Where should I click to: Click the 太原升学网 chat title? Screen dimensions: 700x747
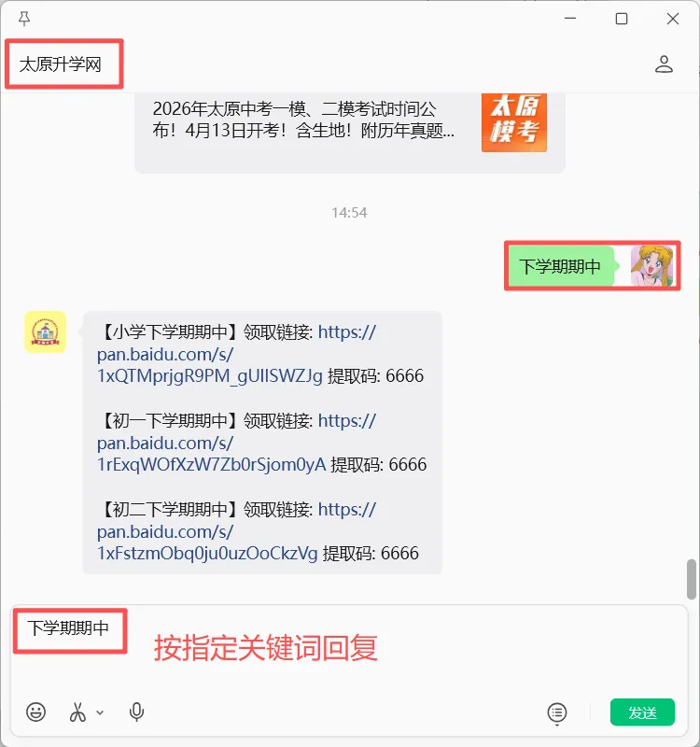tap(61, 64)
